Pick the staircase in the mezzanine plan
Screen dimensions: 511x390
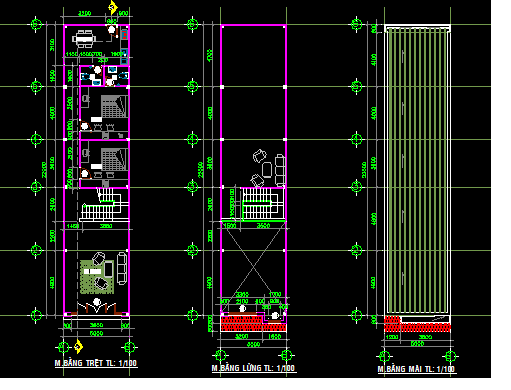pyautogui.click(x=263, y=203)
